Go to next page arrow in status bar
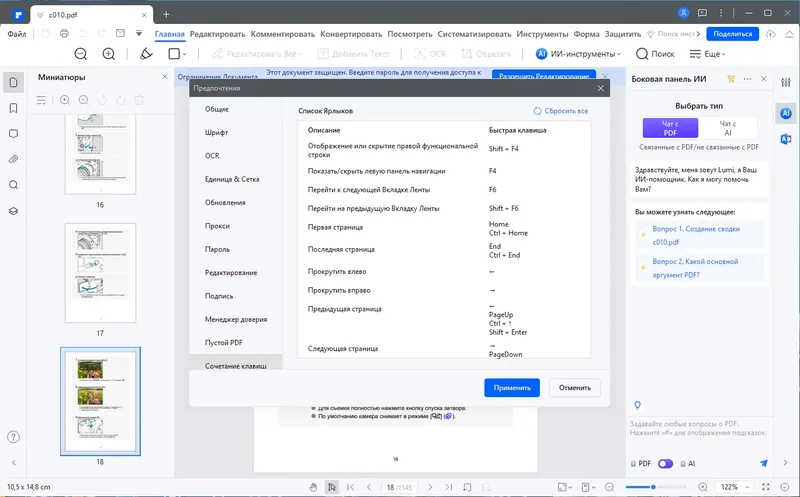This screenshot has width=800, height=497. tap(430, 487)
